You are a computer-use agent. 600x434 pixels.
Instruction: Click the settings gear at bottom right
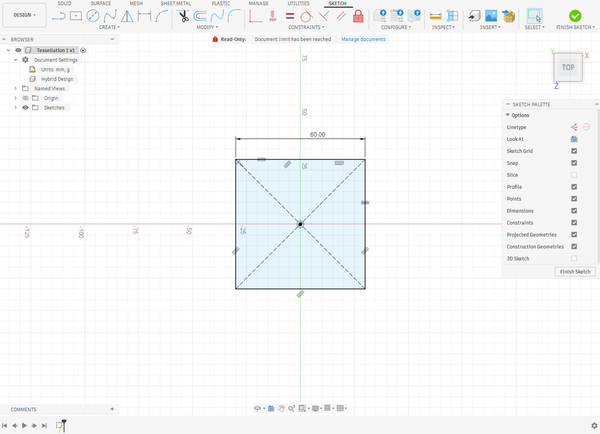[x=594, y=426]
